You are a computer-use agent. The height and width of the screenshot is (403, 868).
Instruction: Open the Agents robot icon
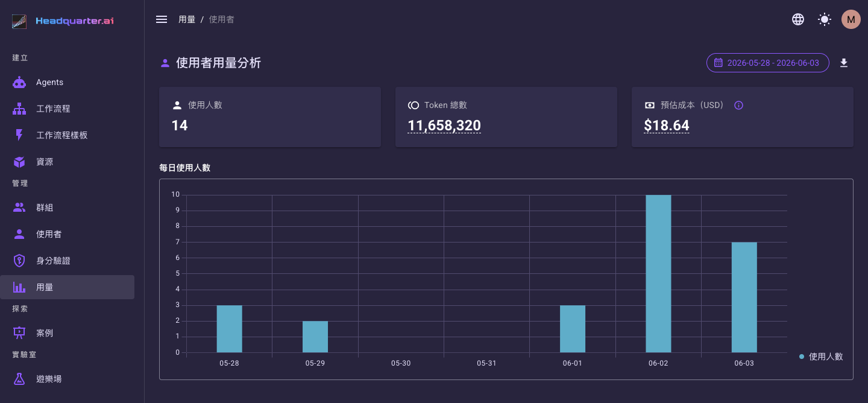pyautogui.click(x=19, y=82)
